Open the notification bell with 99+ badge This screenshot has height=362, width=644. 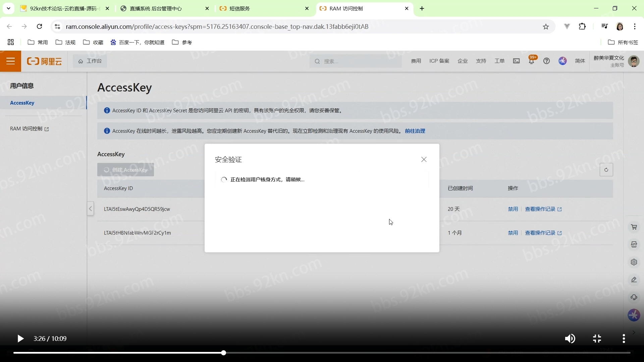click(532, 60)
